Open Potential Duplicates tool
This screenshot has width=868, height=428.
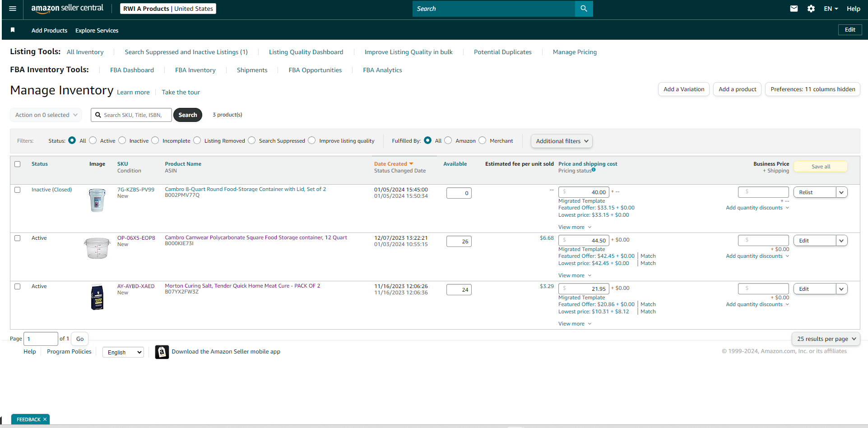click(x=503, y=52)
